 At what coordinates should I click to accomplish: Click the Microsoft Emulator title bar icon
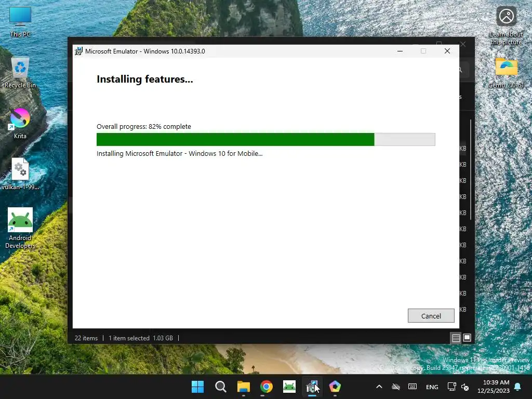point(79,51)
